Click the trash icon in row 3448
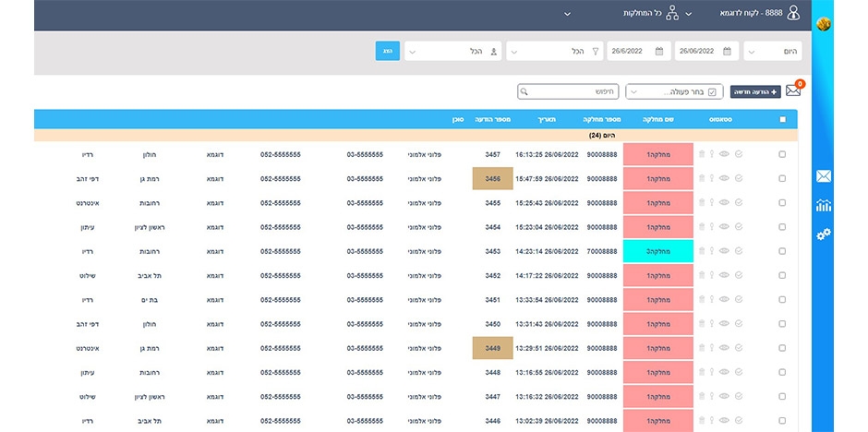 point(702,372)
